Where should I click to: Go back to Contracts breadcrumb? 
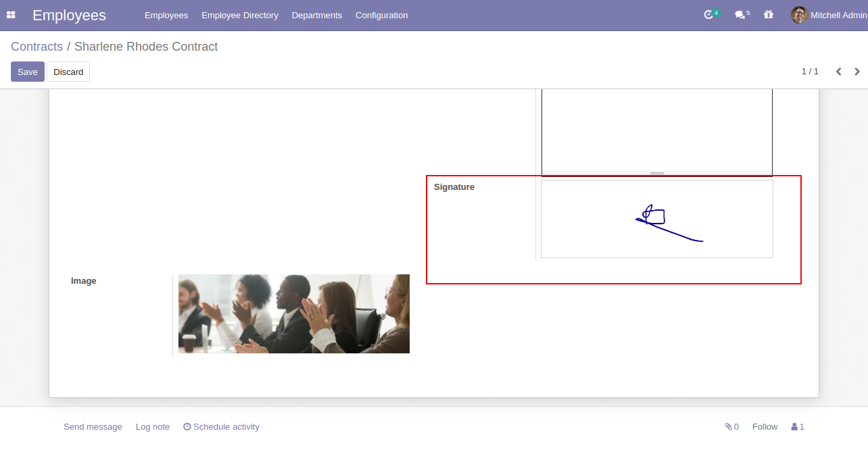click(37, 47)
